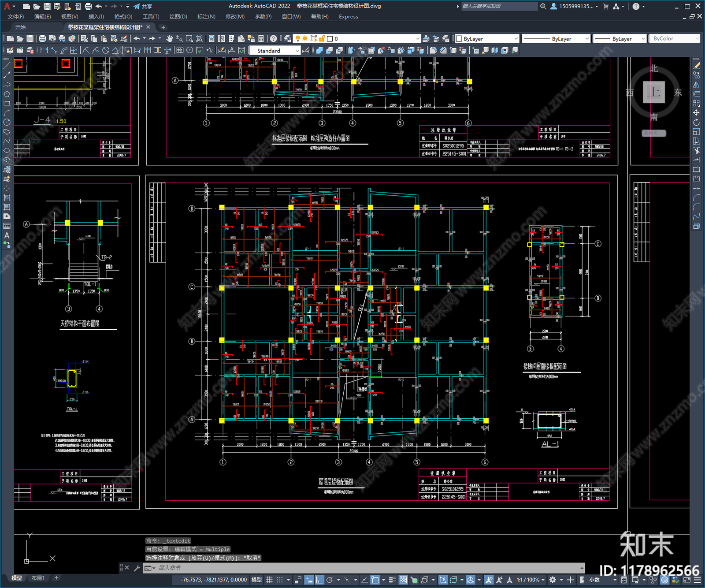Open the 绘图(D) menu
Screen dimensions: 705x588
[178, 17]
